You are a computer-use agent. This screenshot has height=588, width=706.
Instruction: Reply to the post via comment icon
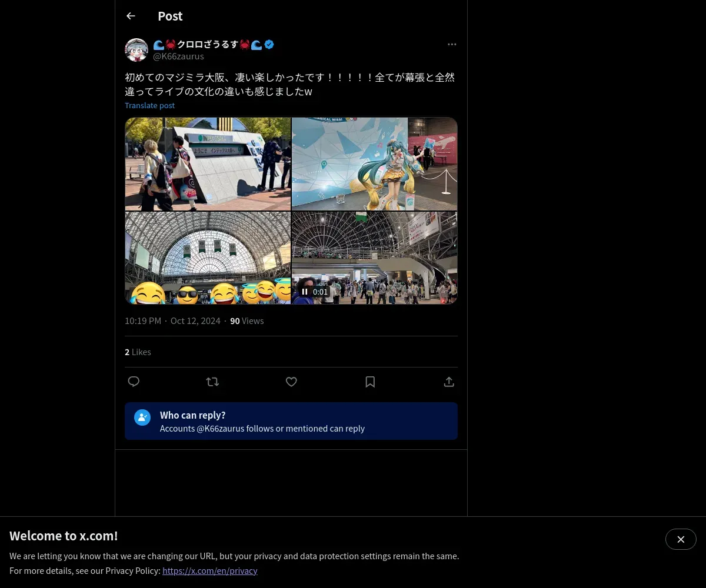click(134, 382)
